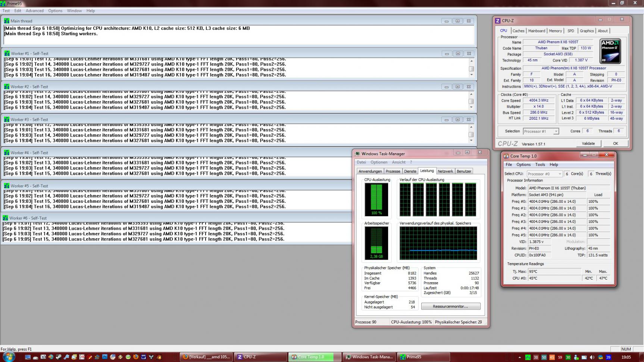Viewport: 644px width, 362px height.
Task: Open the Tools menu in Core Temp
Action: pyautogui.click(x=540, y=164)
